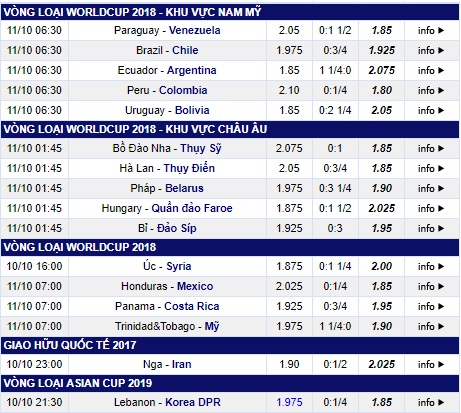The image size is (461, 413).
Task: Expand info for Hà Lan - Thụy Điển
Action: click(431, 168)
